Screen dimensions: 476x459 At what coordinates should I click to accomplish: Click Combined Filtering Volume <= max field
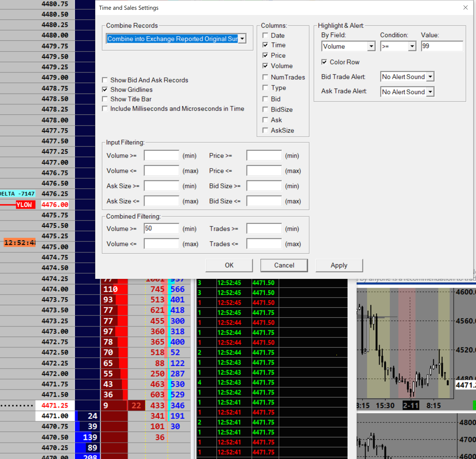(161, 244)
